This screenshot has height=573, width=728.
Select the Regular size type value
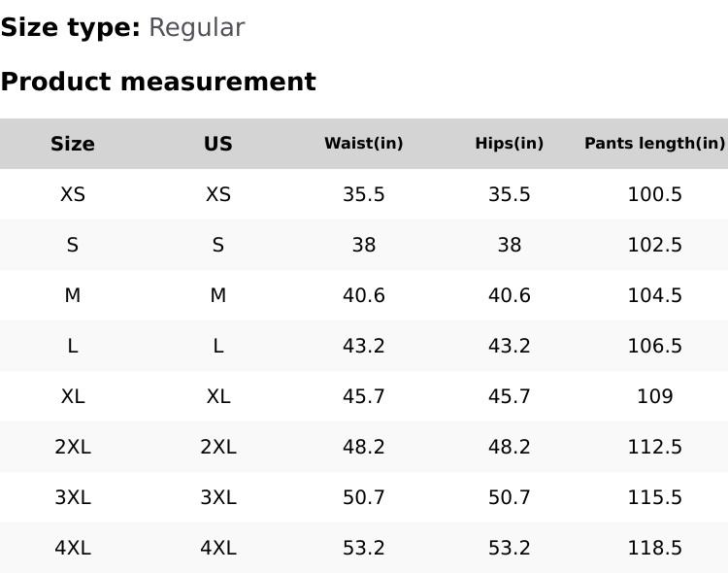(x=197, y=28)
